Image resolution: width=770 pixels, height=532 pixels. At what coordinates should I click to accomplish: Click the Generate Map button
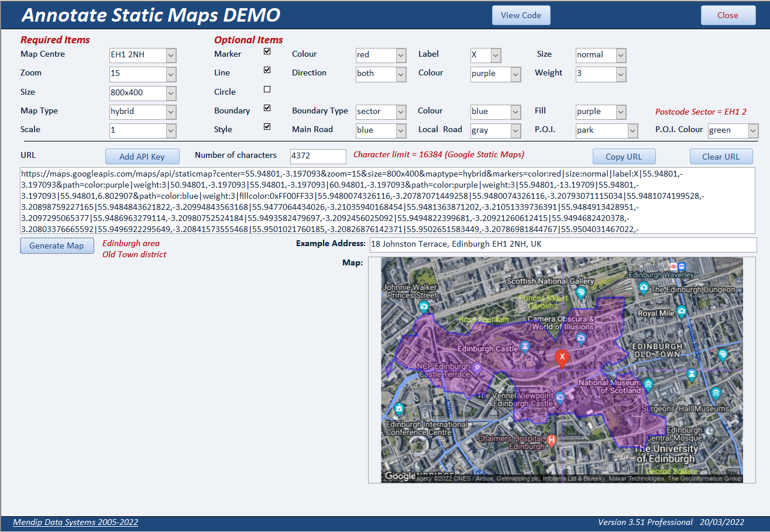pos(57,246)
